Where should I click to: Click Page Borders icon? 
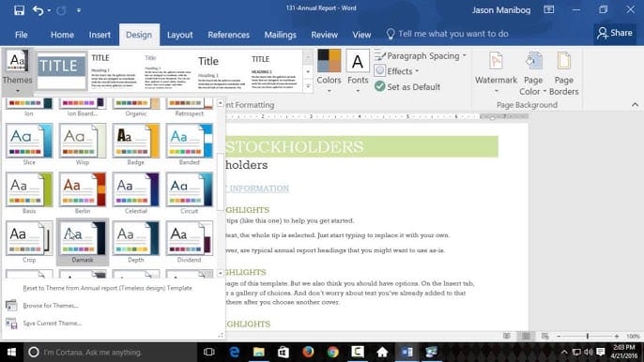pos(564,74)
